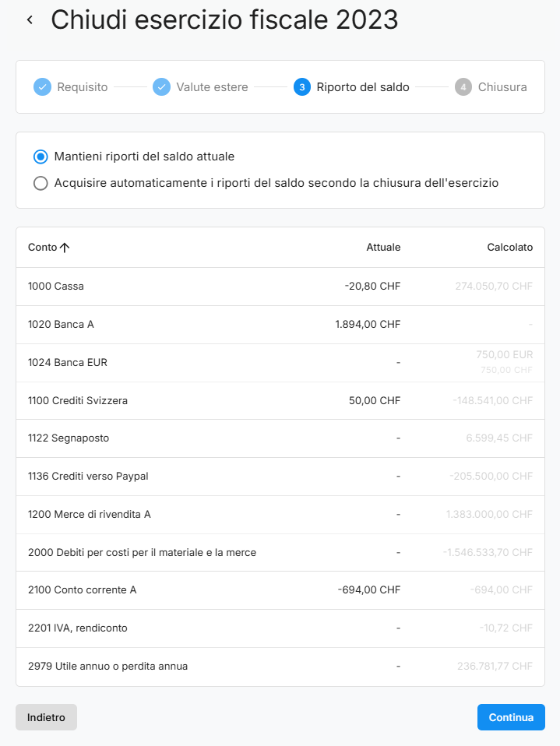Click the back arrow beside the title
The height and width of the screenshot is (746, 560).
[x=30, y=20]
